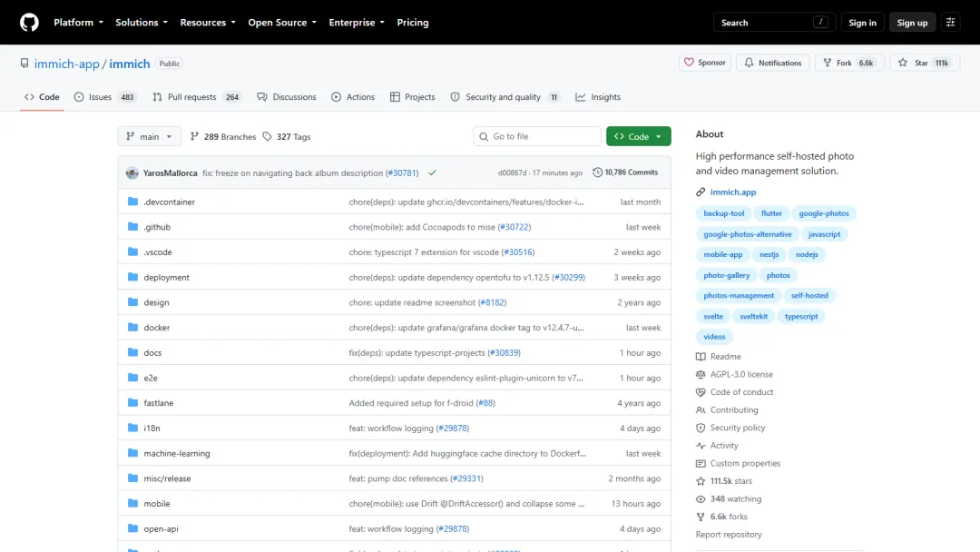This screenshot has height=552, width=980.
Task: Expand the Enterprise menu
Action: tap(357, 23)
